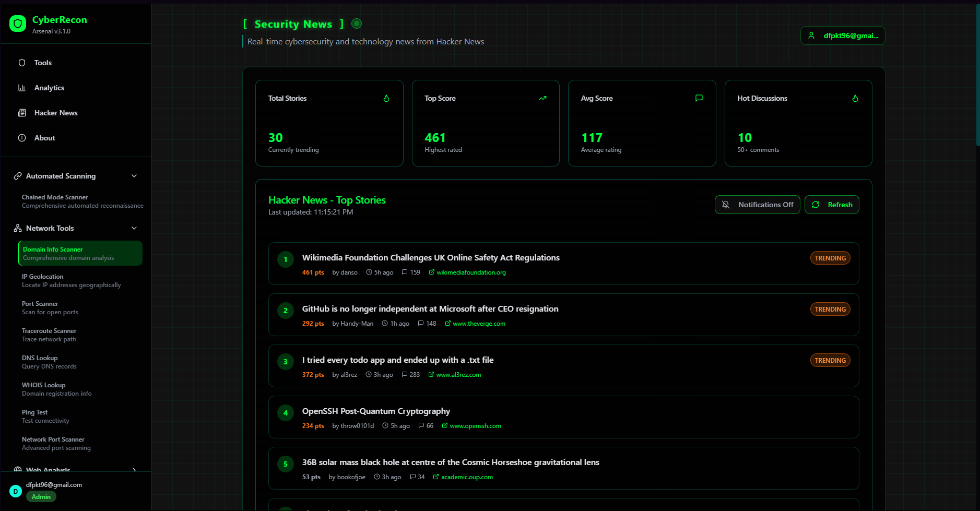The height and width of the screenshot is (511, 980).
Task: Click TRENDING badge on Wikimedia story
Action: (x=830, y=258)
